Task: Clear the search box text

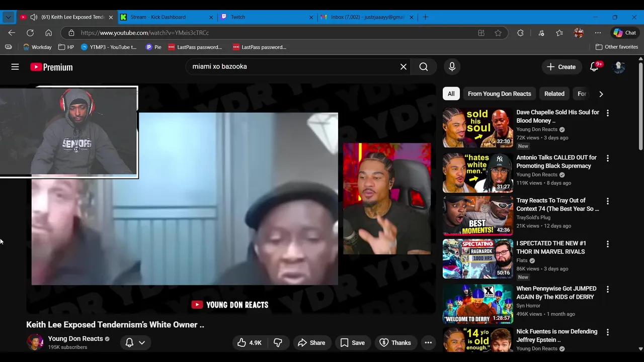Action: 403,66
